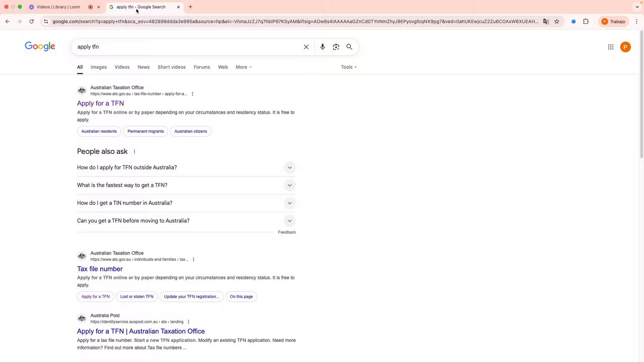Screen dimensions: 644x362
Task: Open the More search filters dropdown
Action: pos(244,67)
